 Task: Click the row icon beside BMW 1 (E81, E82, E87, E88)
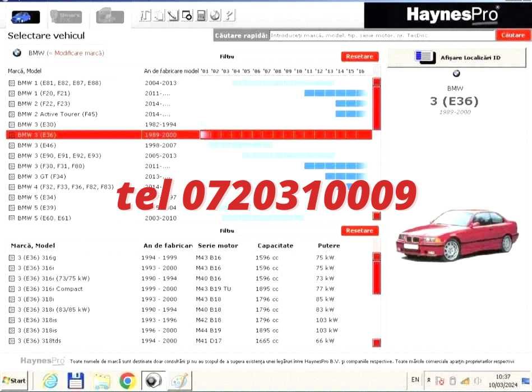[x=12, y=83]
